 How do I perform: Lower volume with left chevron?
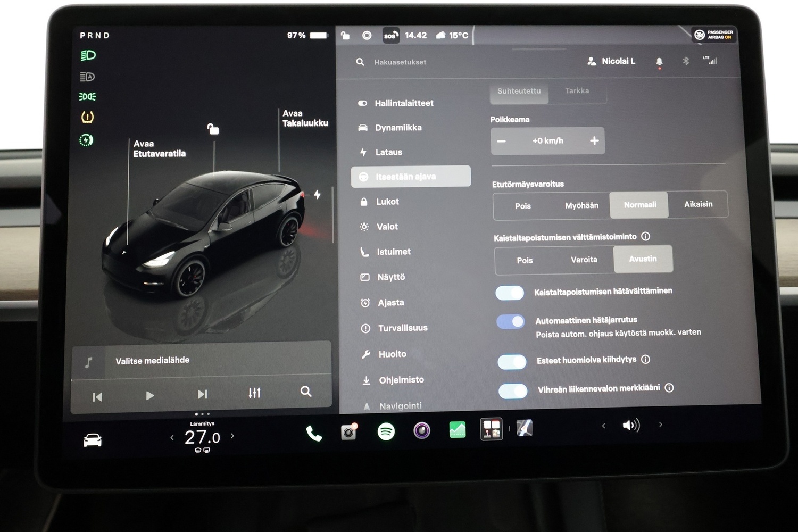(x=603, y=426)
